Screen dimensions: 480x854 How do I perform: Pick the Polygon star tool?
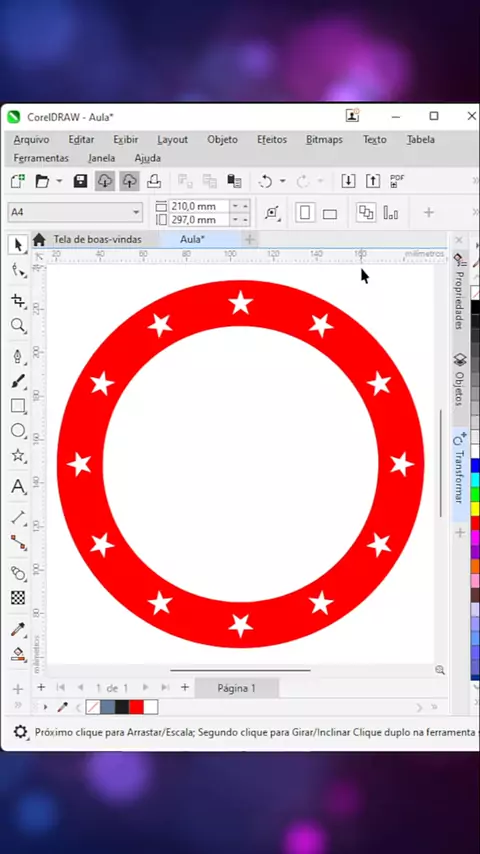point(18,456)
